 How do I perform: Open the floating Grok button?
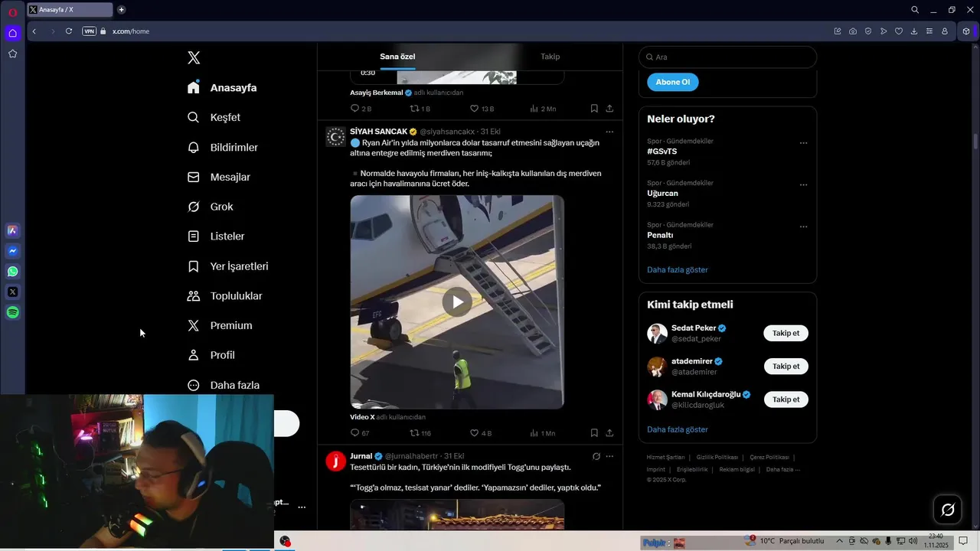pos(948,510)
